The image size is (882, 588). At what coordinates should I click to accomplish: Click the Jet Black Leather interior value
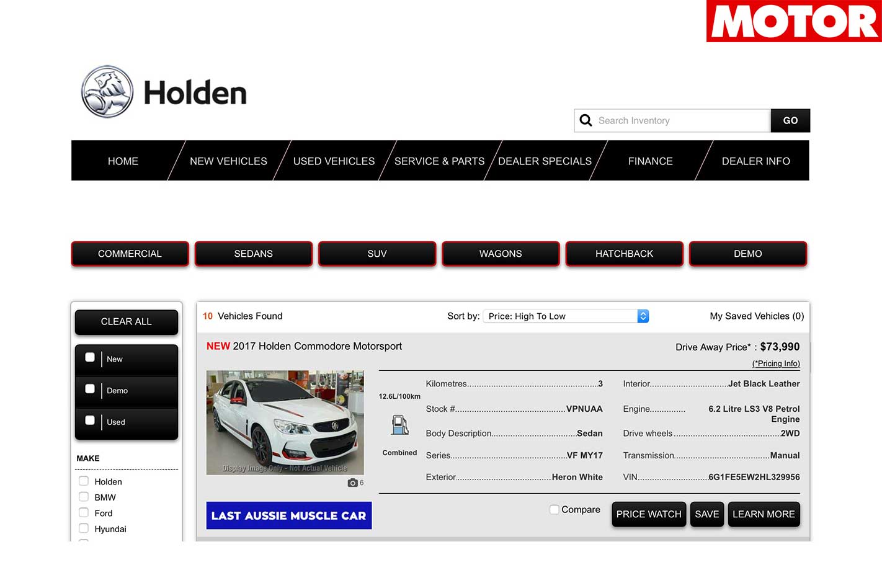pyautogui.click(x=764, y=384)
